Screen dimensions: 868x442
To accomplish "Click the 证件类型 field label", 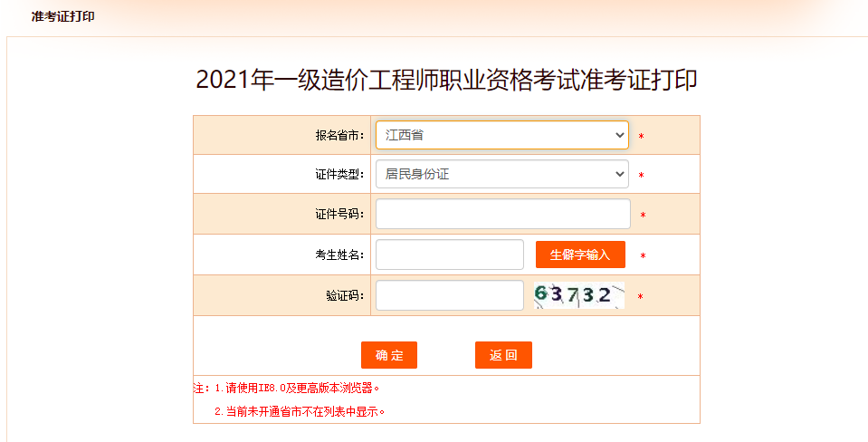I will (339, 175).
